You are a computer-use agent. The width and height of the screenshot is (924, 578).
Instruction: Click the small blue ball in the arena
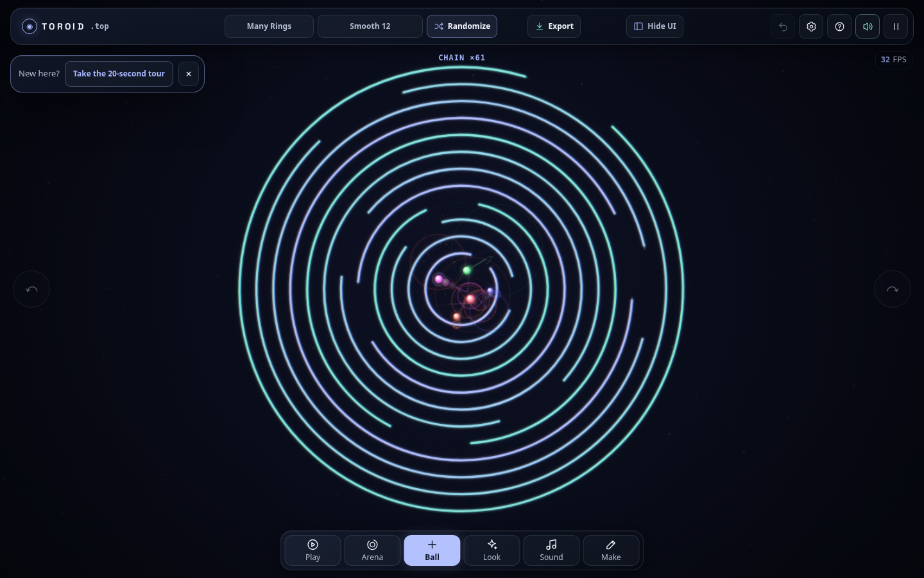pyautogui.click(x=491, y=292)
